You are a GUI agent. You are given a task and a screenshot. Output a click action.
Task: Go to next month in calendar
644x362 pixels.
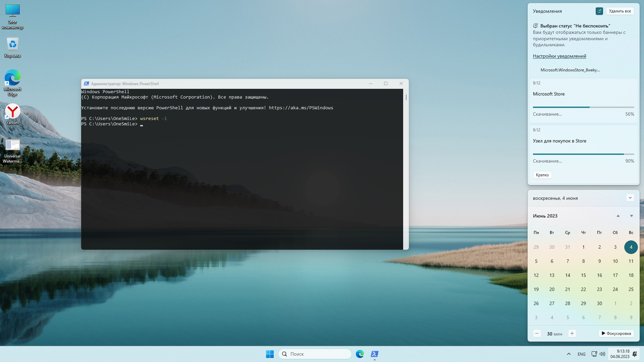tap(631, 216)
